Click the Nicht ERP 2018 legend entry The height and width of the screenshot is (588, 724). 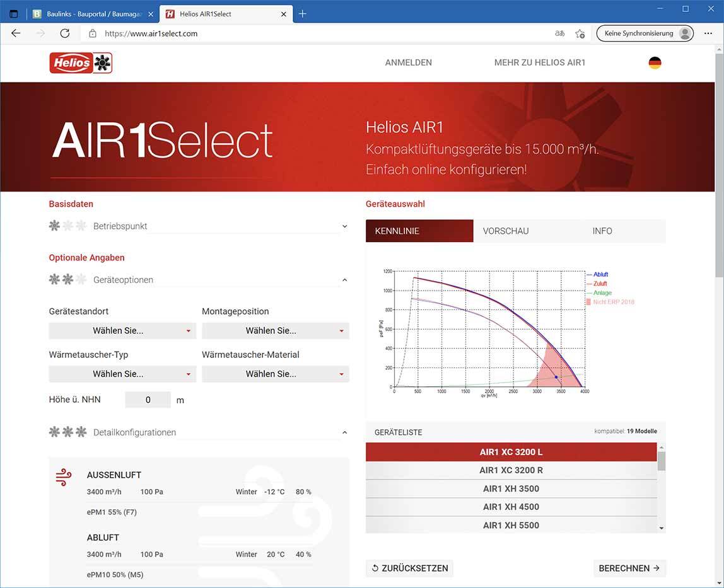[x=610, y=302]
